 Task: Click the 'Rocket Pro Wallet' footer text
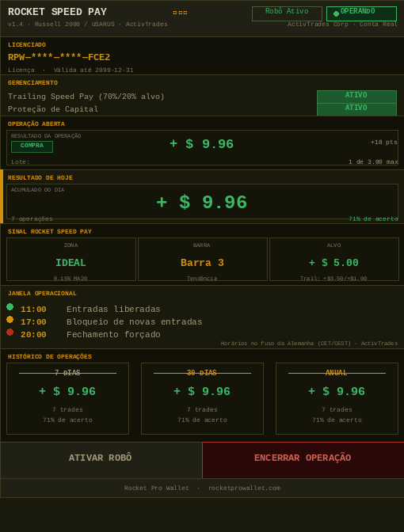tap(157, 488)
